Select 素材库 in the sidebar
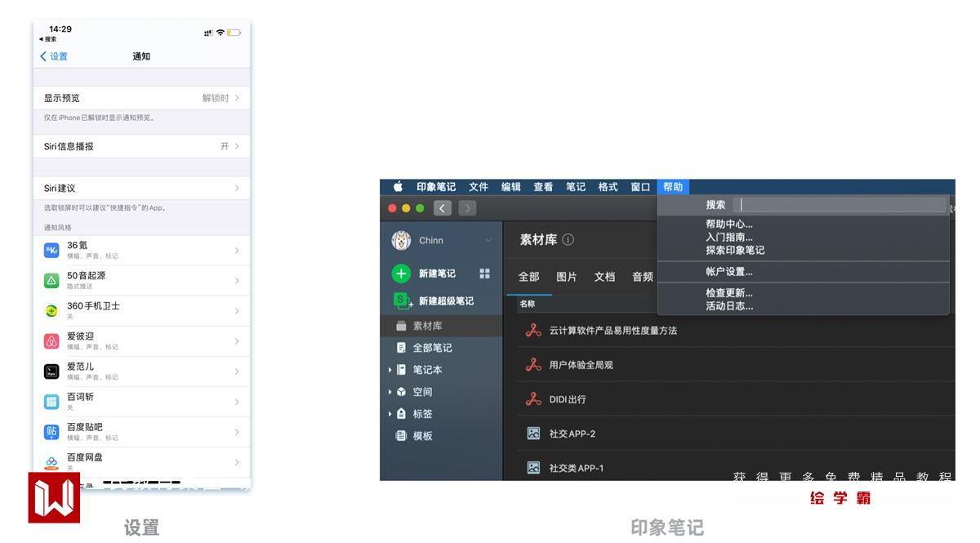 tap(441, 326)
